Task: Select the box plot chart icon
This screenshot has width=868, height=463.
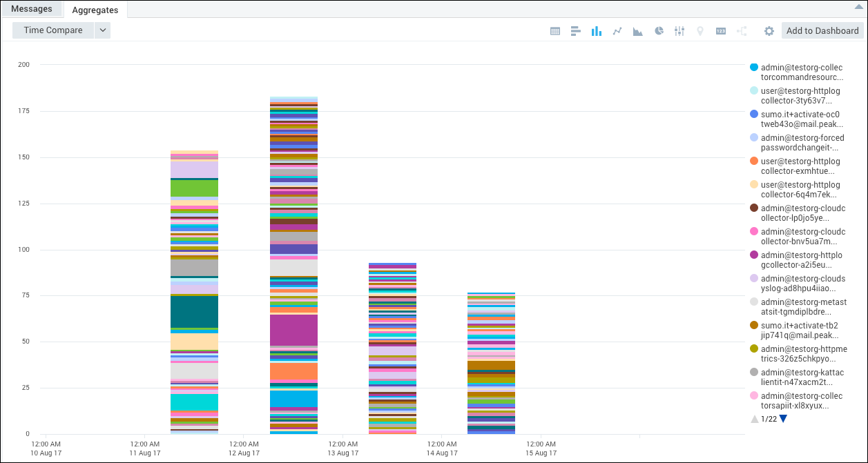Action: [x=679, y=31]
